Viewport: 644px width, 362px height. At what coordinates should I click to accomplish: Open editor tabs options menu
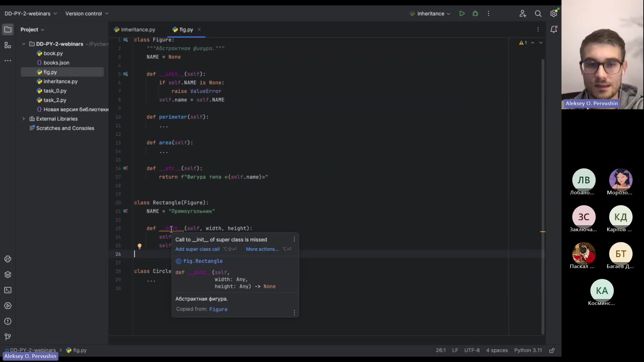click(x=538, y=29)
